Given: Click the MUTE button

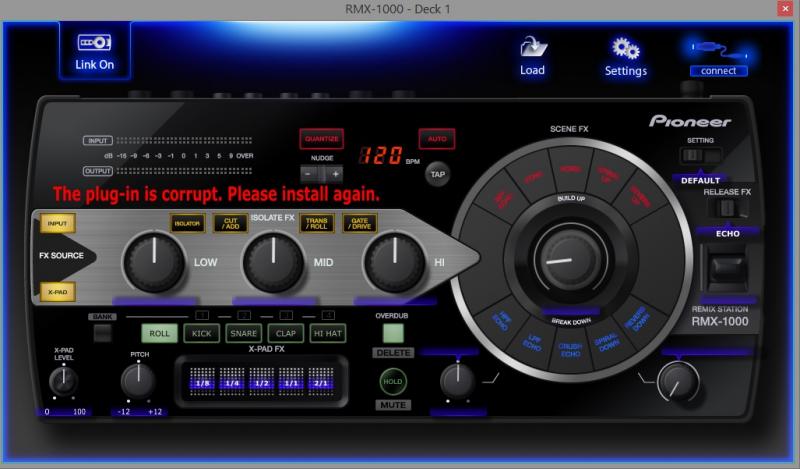Looking at the screenshot, I should click(393, 405).
